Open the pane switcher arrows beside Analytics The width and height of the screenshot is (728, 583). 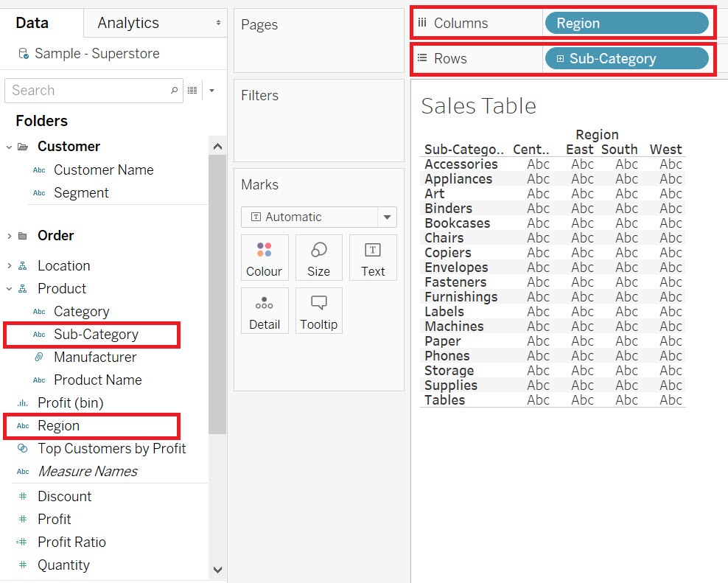click(x=218, y=23)
